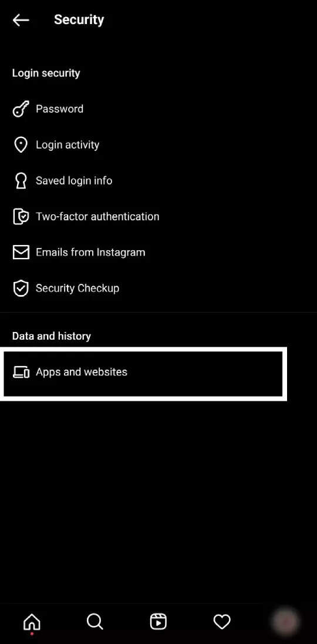Tap the envelope icon for Emails from Instagram
This screenshot has height=644, width=317.
pos(21,252)
